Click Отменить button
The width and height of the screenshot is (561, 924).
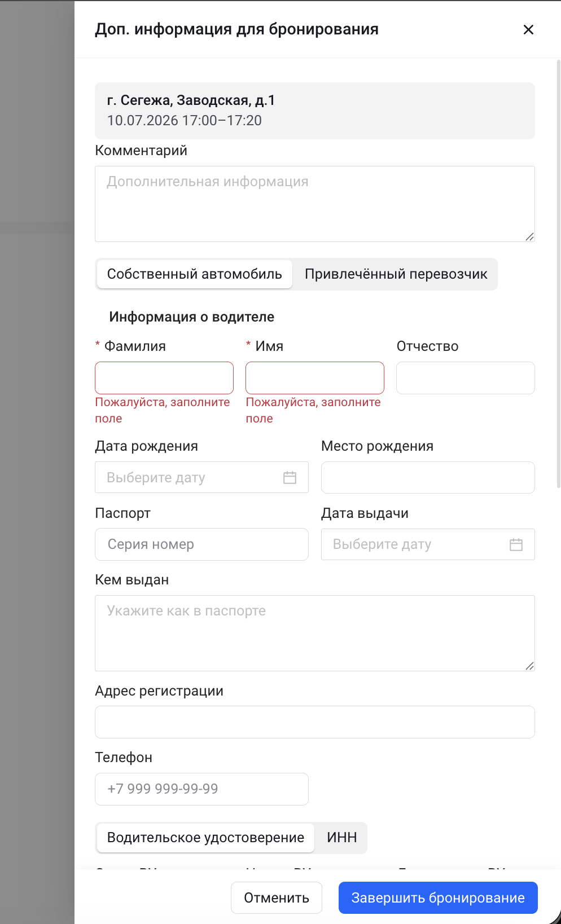pos(277,897)
